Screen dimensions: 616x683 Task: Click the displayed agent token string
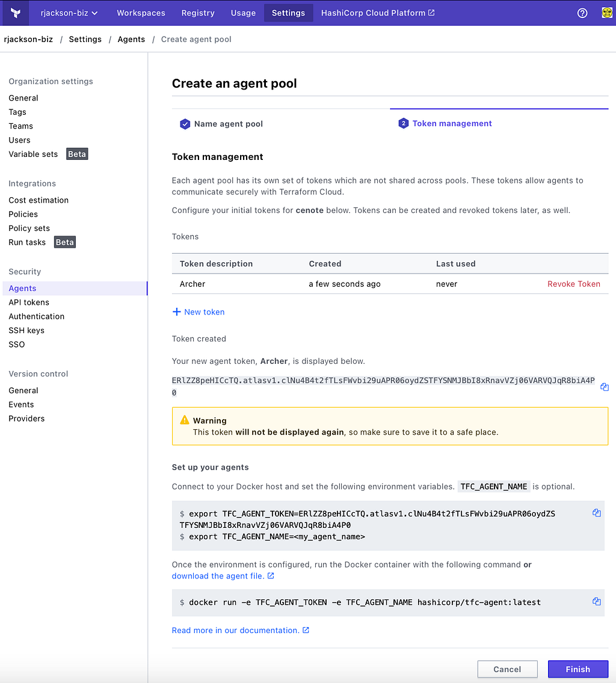[383, 387]
